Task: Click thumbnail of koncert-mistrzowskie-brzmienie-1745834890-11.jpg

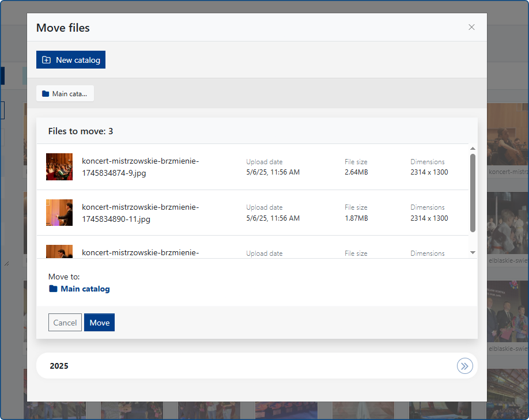Action: pos(59,213)
